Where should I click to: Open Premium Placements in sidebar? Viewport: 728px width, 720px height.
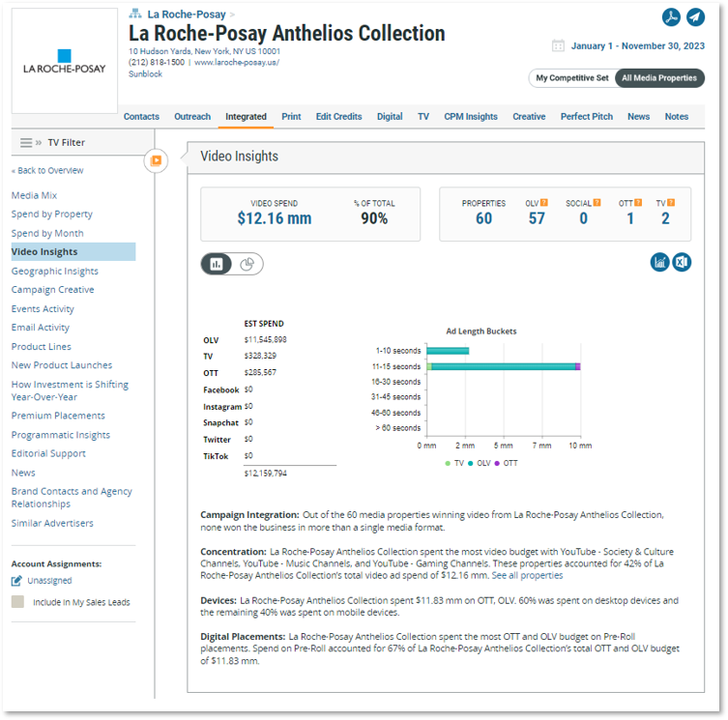(58, 416)
